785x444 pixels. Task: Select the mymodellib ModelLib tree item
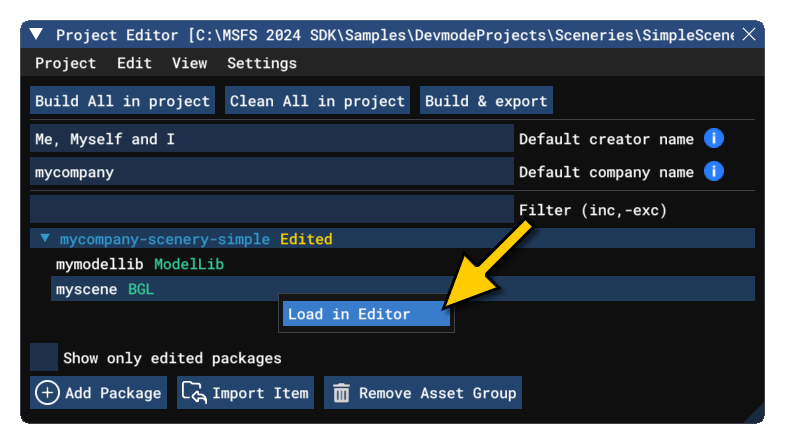(x=139, y=264)
